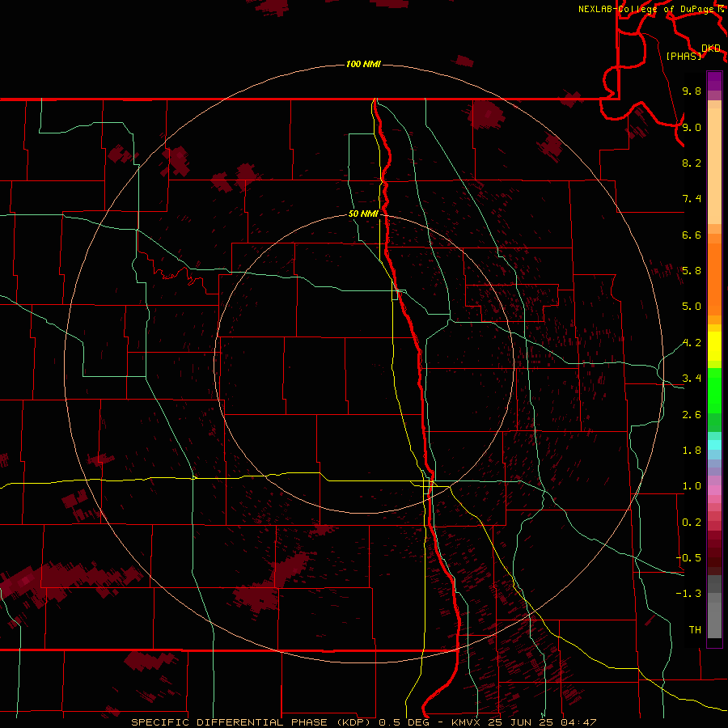Click the [PHAS] units label
Viewport: 728px width, 728px height.
pyautogui.click(x=684, y=56)
